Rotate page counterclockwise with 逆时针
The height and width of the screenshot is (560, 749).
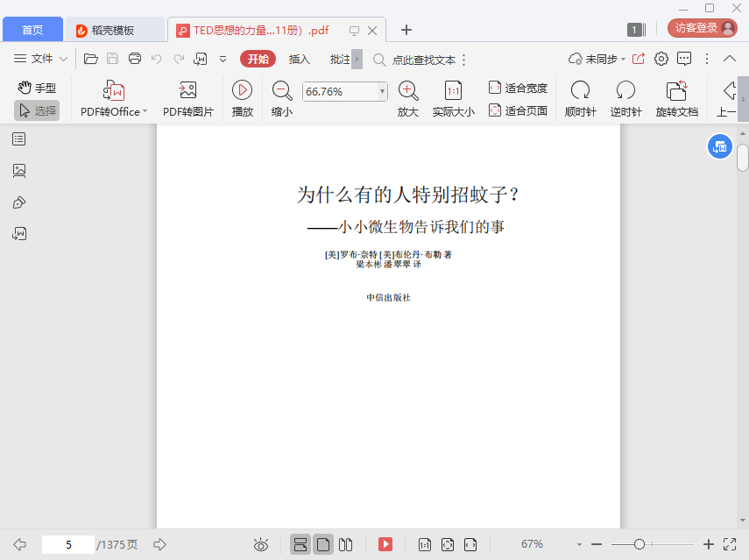pyautogui.click(x=625, y=90)
